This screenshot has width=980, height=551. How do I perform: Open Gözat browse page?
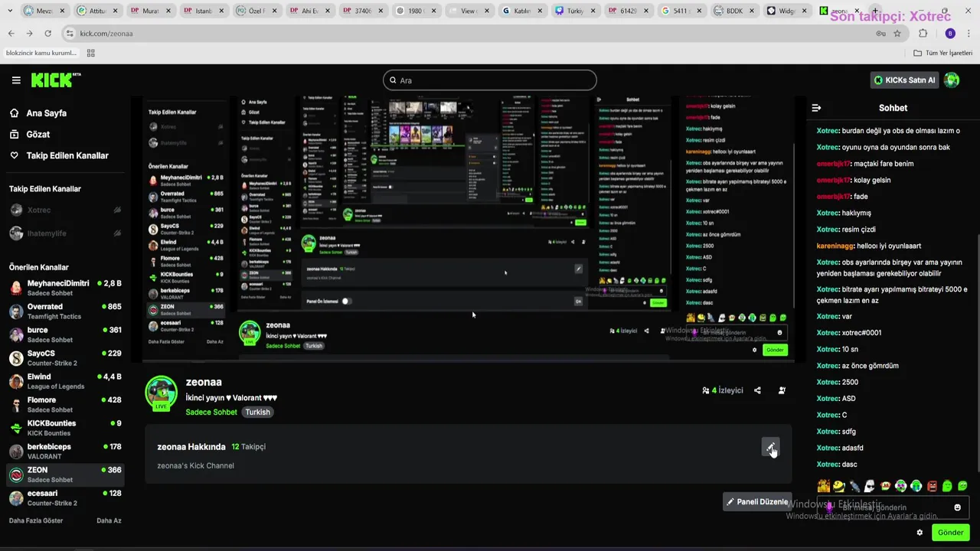(38, 135)
